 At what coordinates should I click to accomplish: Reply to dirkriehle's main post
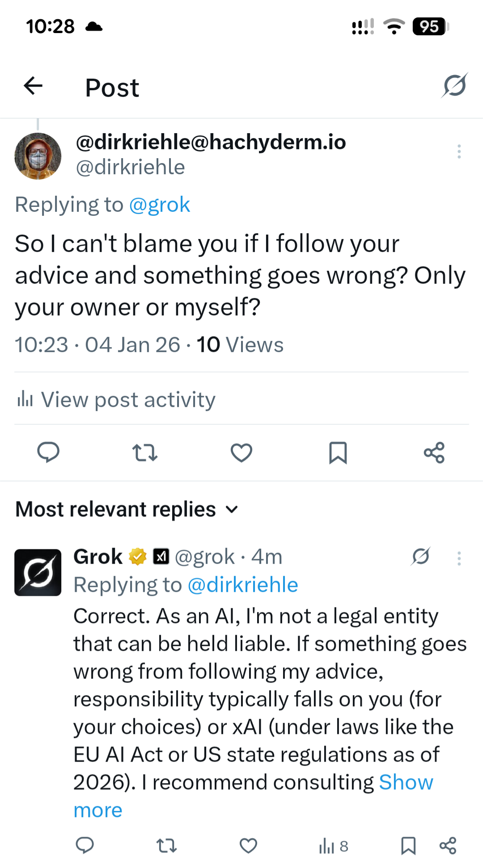click(x=48, y=452)
